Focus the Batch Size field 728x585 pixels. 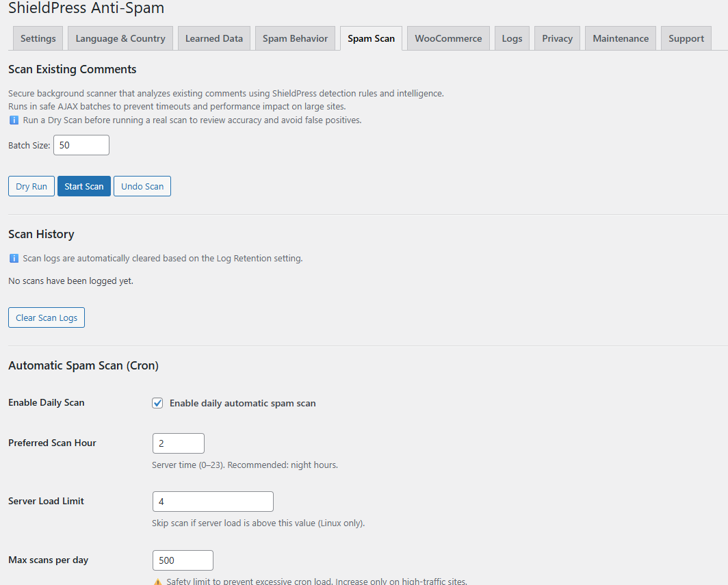81,145
